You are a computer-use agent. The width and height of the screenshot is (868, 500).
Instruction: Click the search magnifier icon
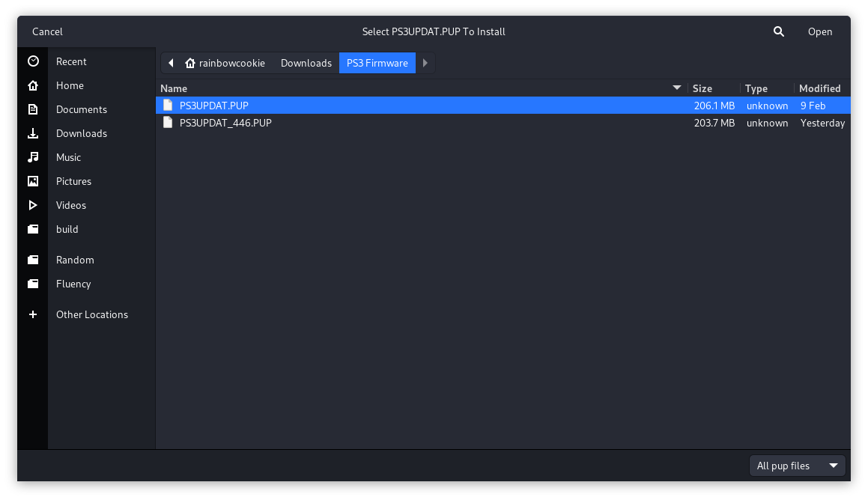point(778,31)
